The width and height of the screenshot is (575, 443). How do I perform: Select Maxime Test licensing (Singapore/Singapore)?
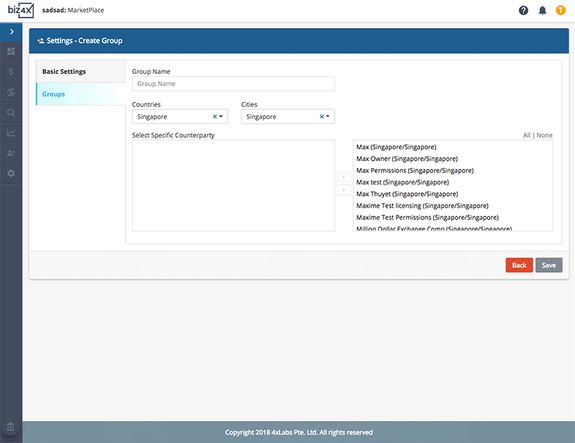[422, 206]
